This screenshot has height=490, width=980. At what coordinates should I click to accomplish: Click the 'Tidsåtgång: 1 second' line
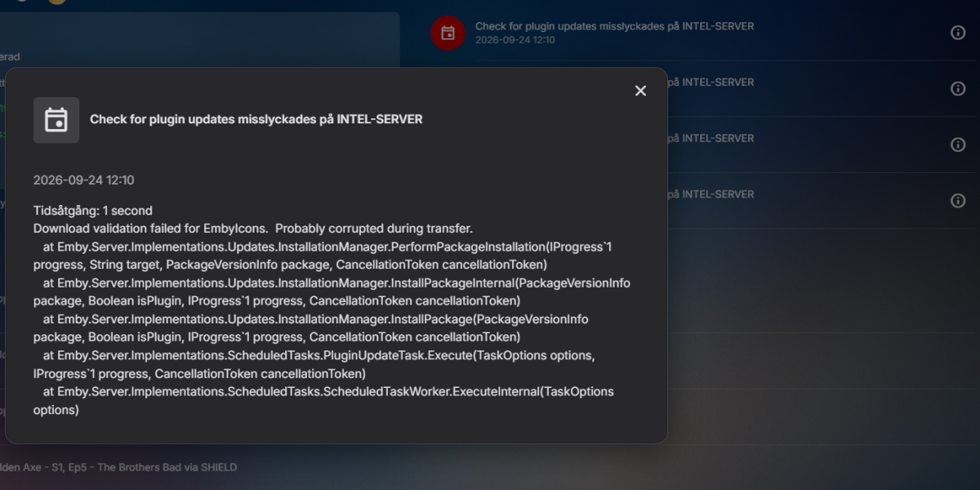click(x=92, y=211)
